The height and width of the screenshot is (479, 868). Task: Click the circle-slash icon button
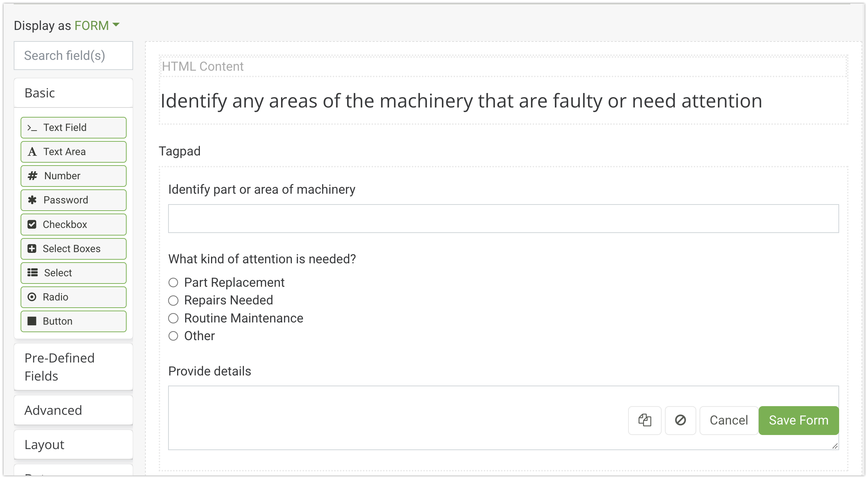[680, 420]
